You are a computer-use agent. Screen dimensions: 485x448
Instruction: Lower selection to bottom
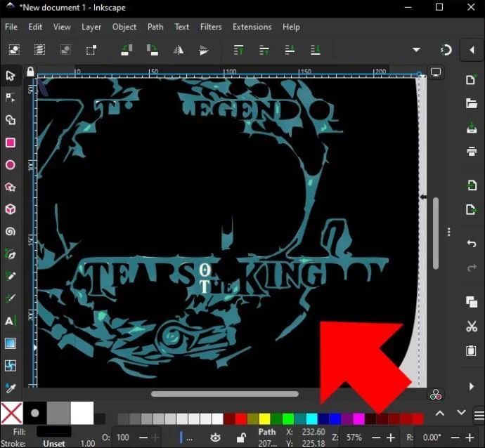click(x=316, y=50)
